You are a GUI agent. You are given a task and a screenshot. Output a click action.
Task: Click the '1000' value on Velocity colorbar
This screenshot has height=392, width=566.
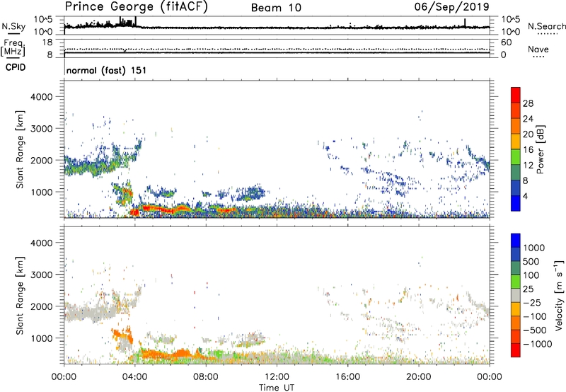coord(534,248)
